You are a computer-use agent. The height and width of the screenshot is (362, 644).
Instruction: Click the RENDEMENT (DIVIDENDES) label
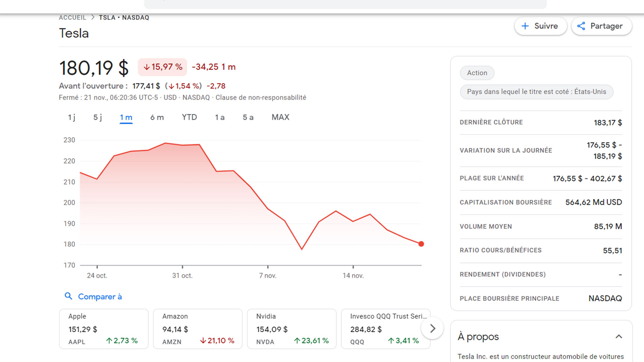[503, 274]
